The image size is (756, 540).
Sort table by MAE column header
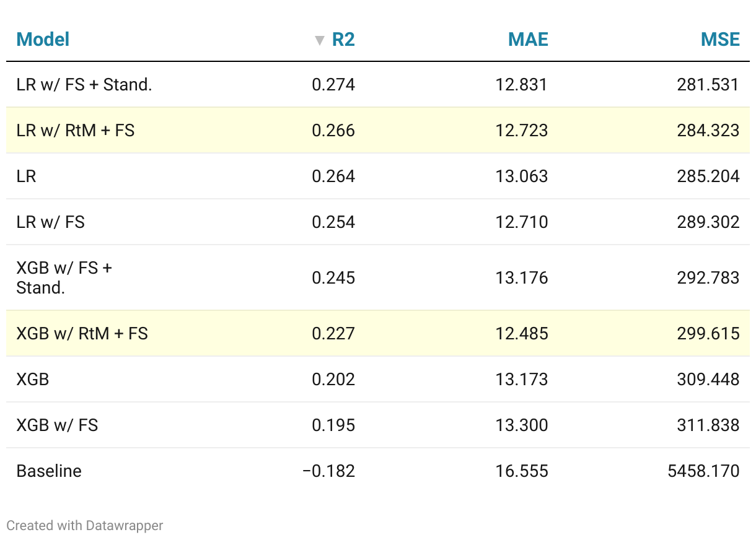coord(528,40)
